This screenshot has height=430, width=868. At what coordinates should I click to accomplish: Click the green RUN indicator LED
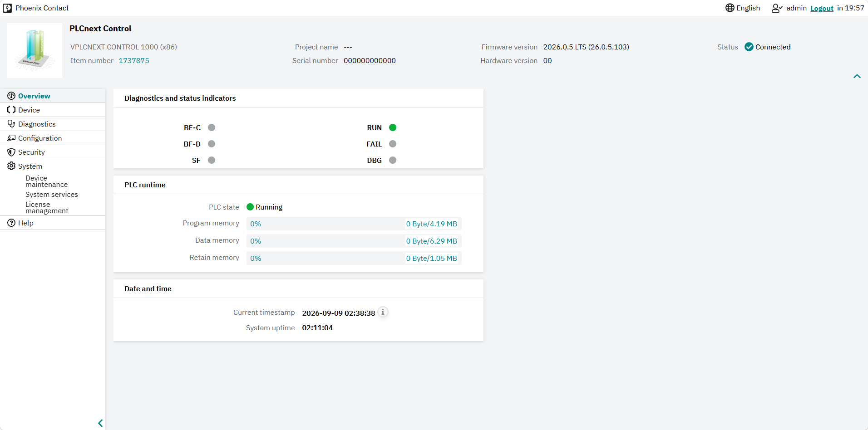pos(393,127)
